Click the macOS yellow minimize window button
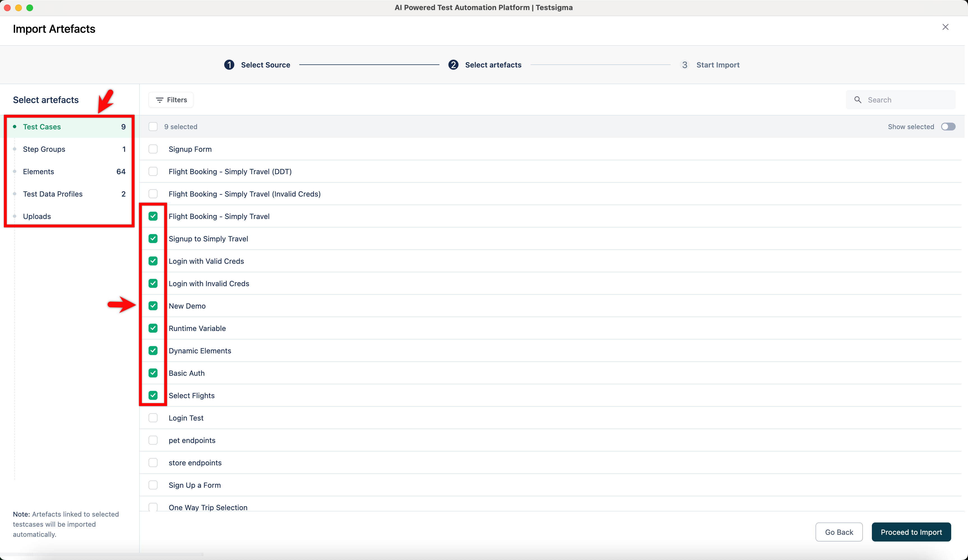 pyautogui.click(x=18, y=8)
